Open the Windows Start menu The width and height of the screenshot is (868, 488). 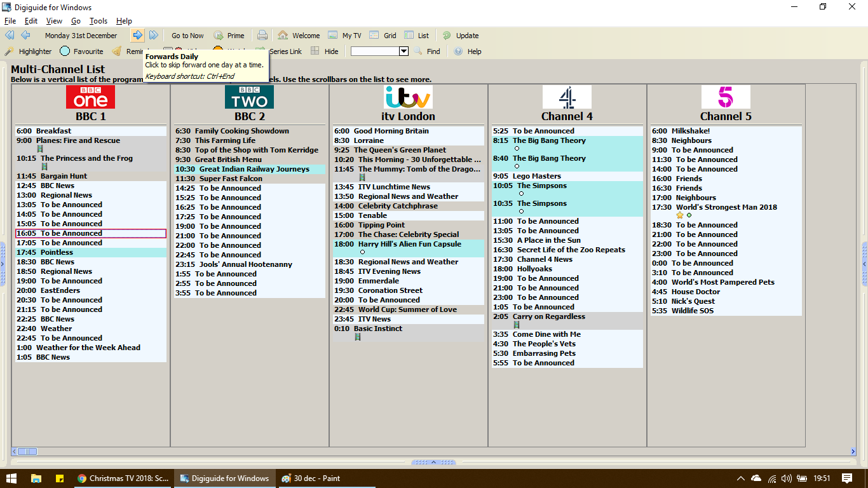pyautogui.click(x=11, y=478)
